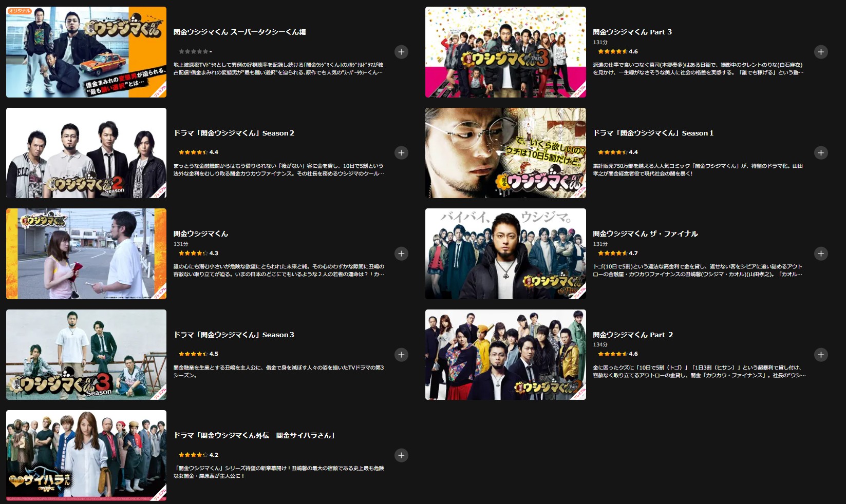Click description starting まっとうな金融機関からは
Screen dimensions: 846x504
(279, 170)
